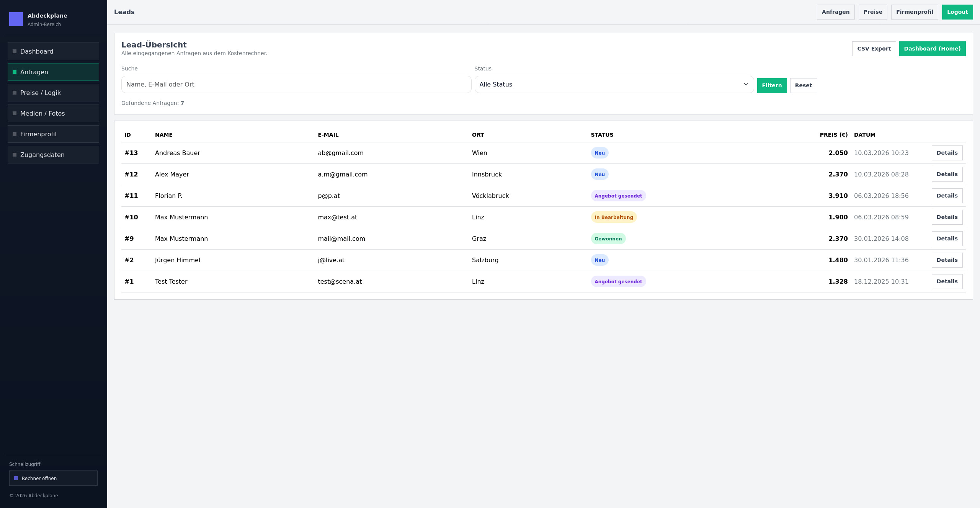Select Preise / Logik sidebar item
This screenshot has width=980, height=508.
[x=53, y=93]
